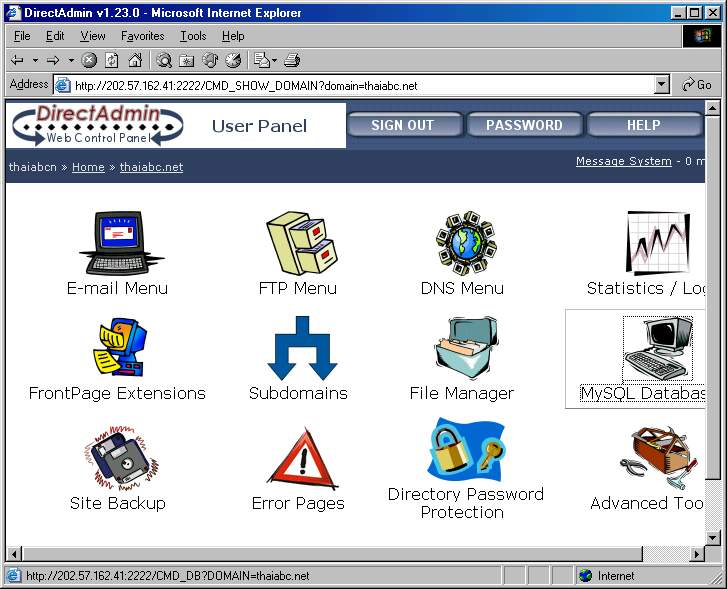
Task: Follow the Message System link
Action: tap(623, 161)
